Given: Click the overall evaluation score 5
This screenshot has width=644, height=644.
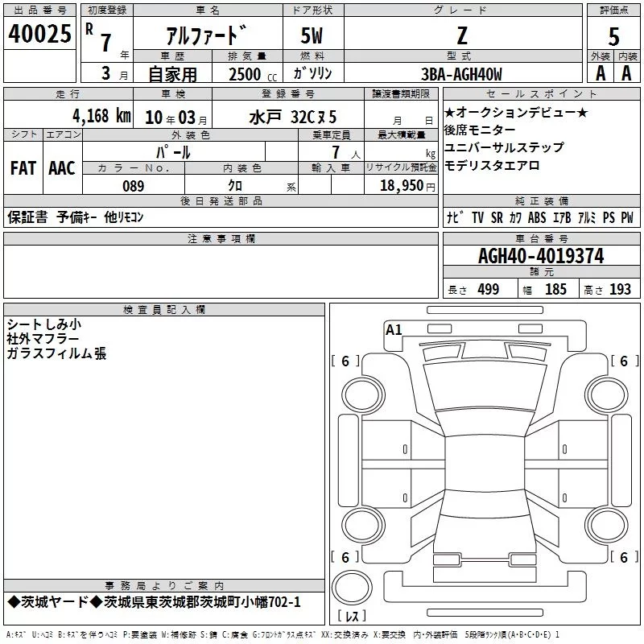Looking at the screenshot, I should point(613,36).
